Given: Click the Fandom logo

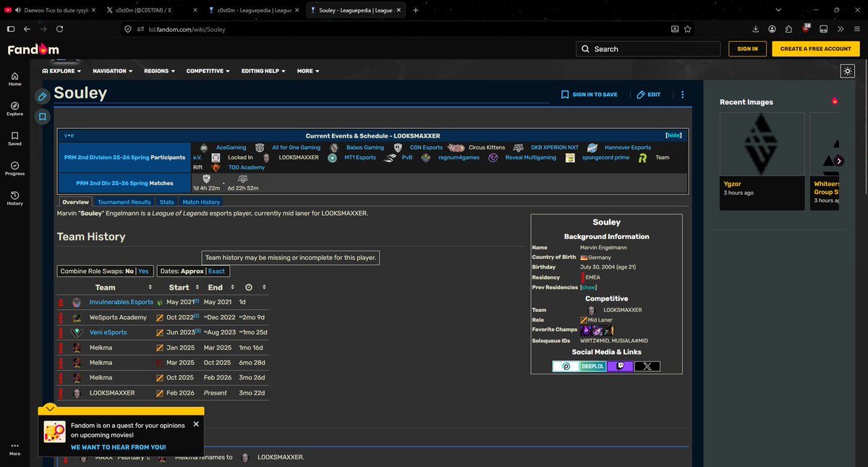Looking at the screenshot, I should [33, 49].
